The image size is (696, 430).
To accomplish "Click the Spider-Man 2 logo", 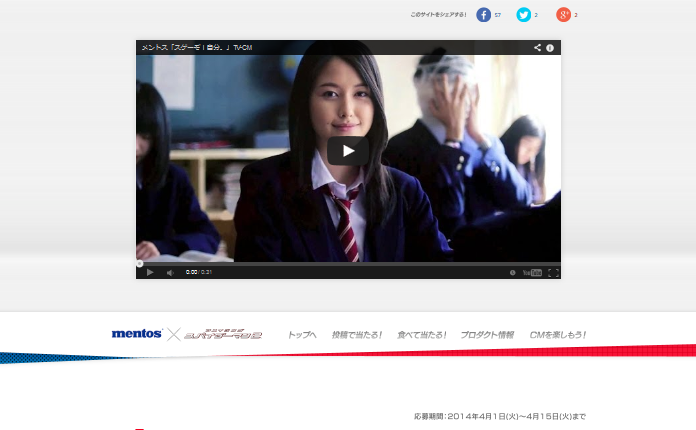I will click(223, 334).
